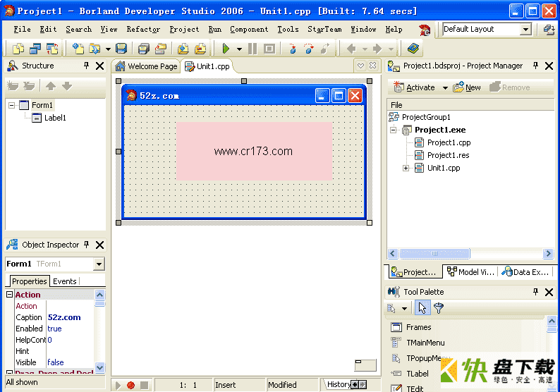Image resolution: width=560 pixels, height=392 pixels.
Task: Click the View Form toolbar icon
Action: click(x=35, y=48)
